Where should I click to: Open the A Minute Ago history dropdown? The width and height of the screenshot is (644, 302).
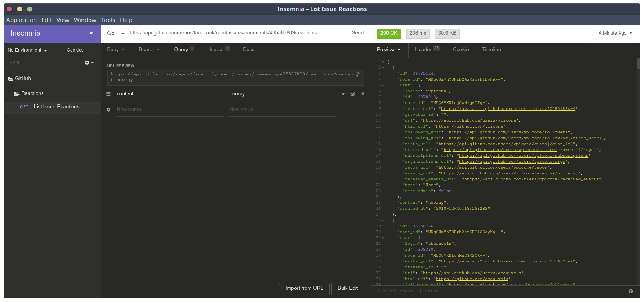click(x=615, y=33)
